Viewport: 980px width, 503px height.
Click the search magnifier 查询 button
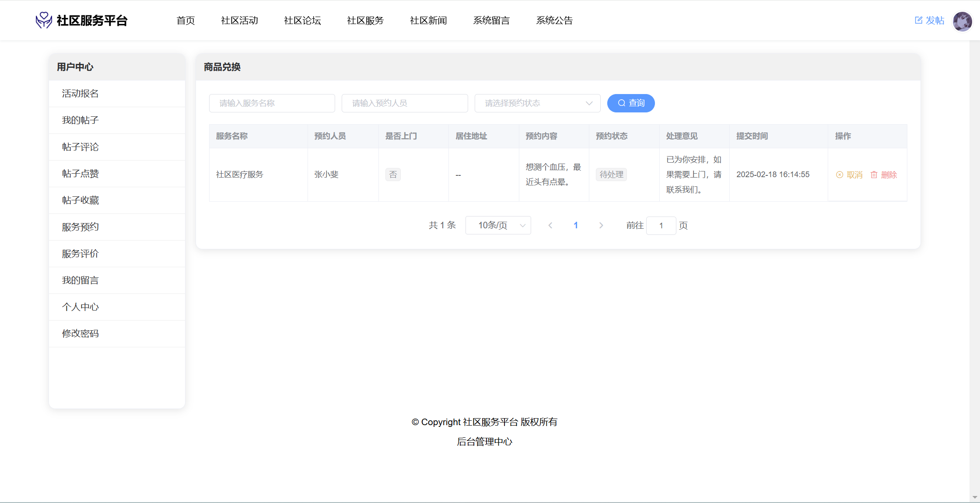point(630,103)
